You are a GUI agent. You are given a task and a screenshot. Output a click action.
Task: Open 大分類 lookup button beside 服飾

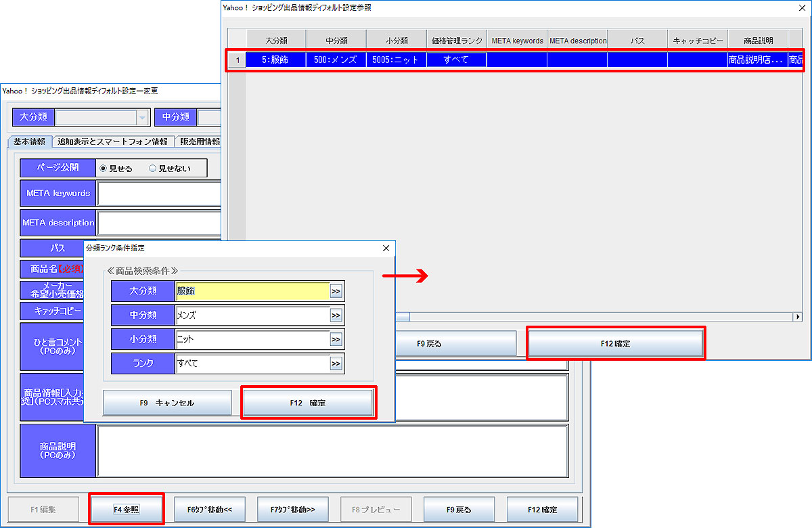click(336, 290)
